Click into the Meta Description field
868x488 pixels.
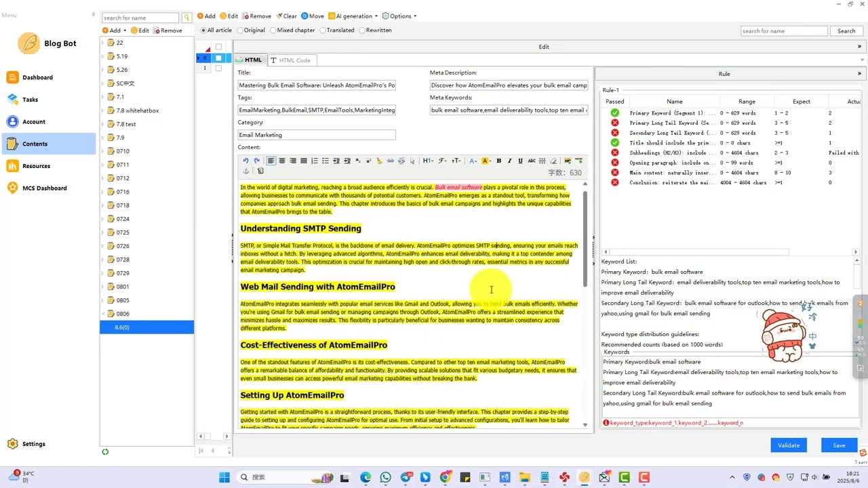(509, 85)
